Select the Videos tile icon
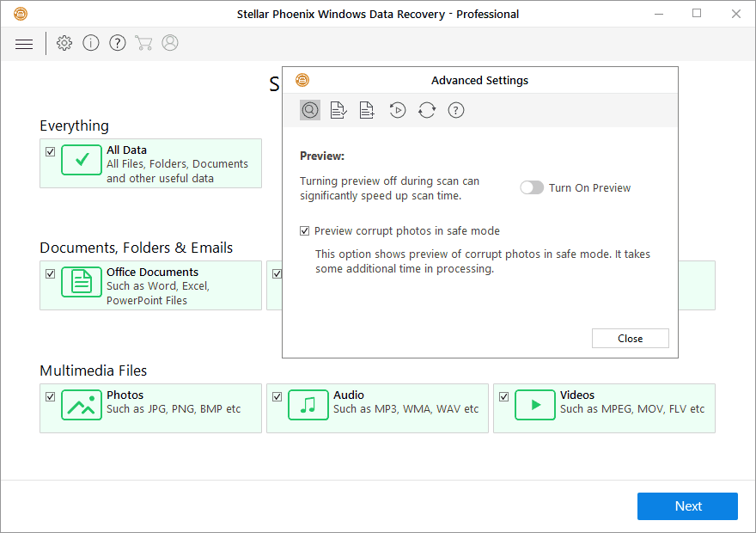The height and width of the screenshot is (533, 756). (x=535, y=405)
